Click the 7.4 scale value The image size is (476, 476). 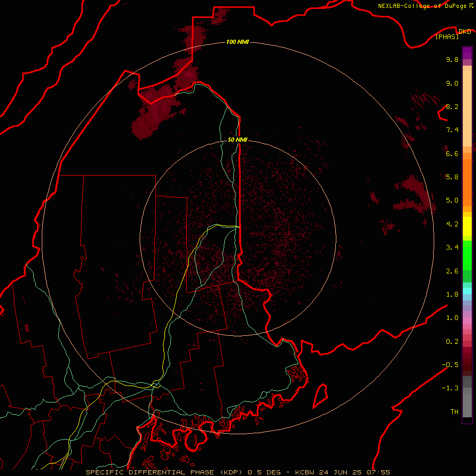[452, 130]
